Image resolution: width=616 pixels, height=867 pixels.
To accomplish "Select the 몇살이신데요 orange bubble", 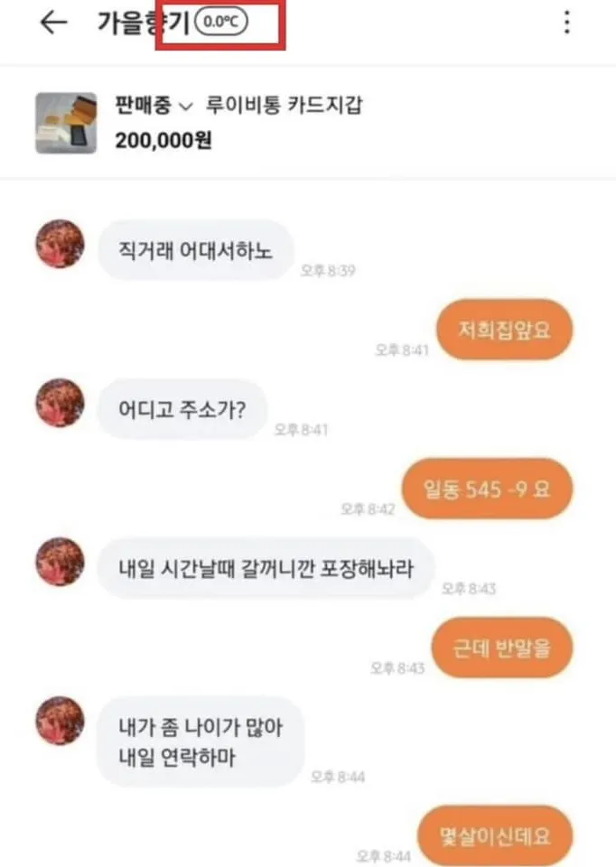I will (495, 836).
